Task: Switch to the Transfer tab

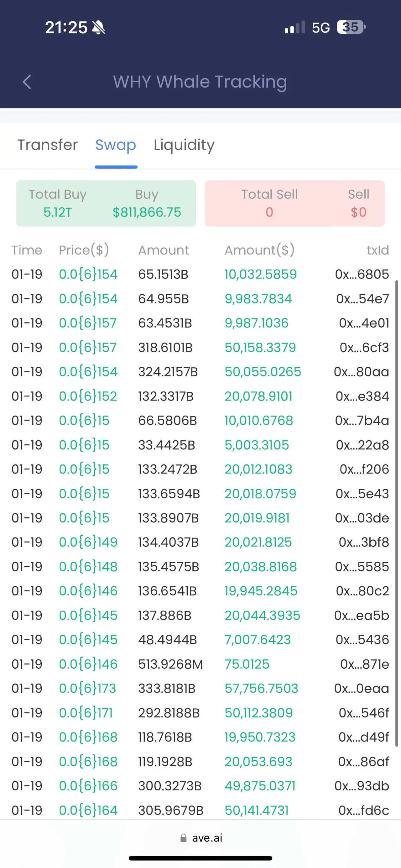Action: [48, 145]
